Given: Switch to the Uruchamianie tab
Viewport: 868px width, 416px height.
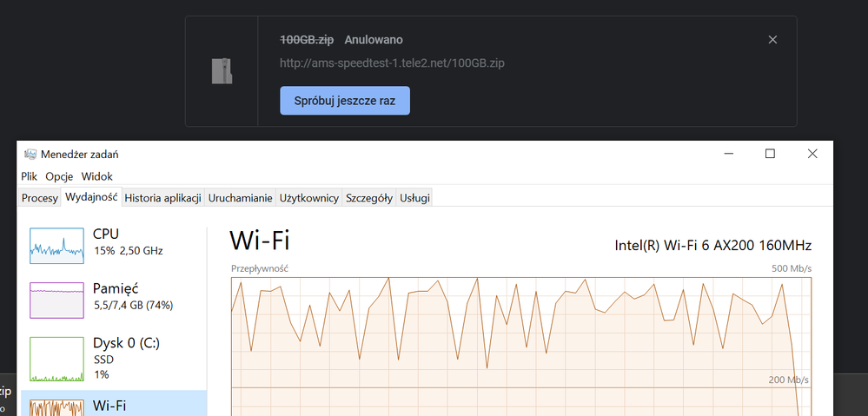Looking at the screenshot, I should coord(240,198).
